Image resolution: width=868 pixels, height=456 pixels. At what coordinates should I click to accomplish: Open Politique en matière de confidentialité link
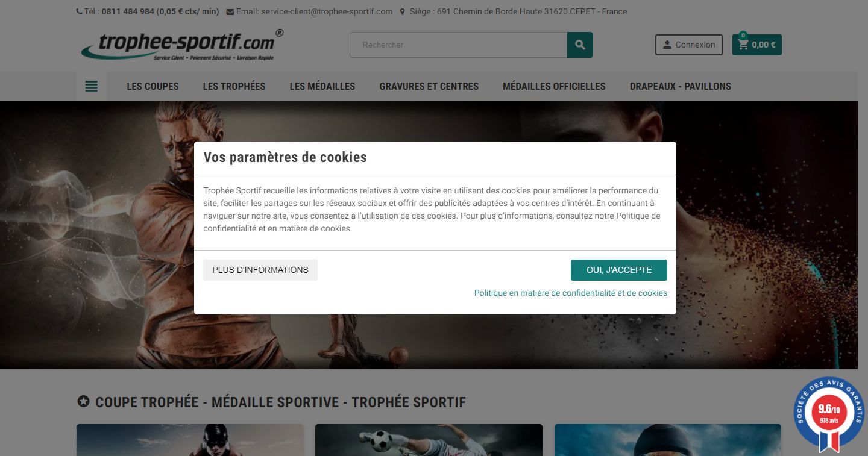pyautogui.click(x=571, y=293)
